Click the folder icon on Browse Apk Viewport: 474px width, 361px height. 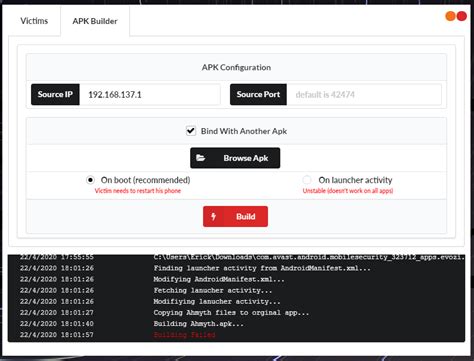pyautogui.click(x=201, y=158)
